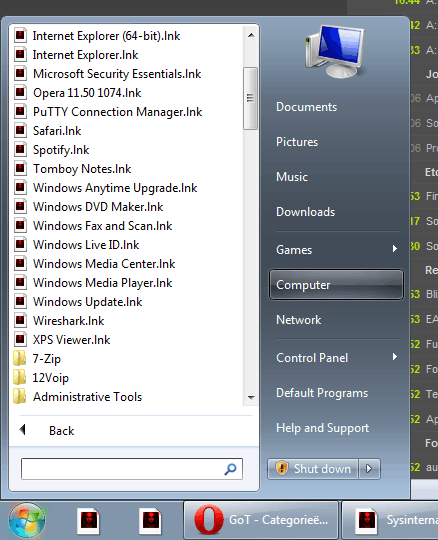Click the Windows Fax and Scan.lnk icon
438x540 pixels.
pos(20,226)
